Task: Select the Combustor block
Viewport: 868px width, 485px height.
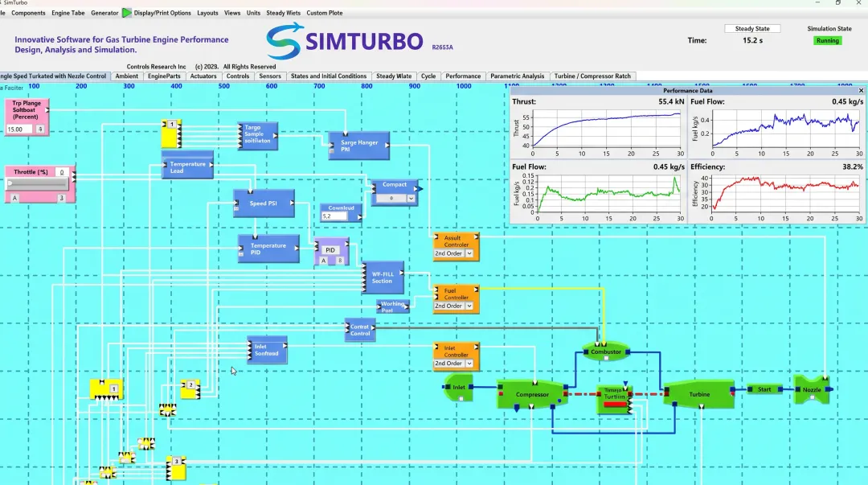Action: (606, 352)
